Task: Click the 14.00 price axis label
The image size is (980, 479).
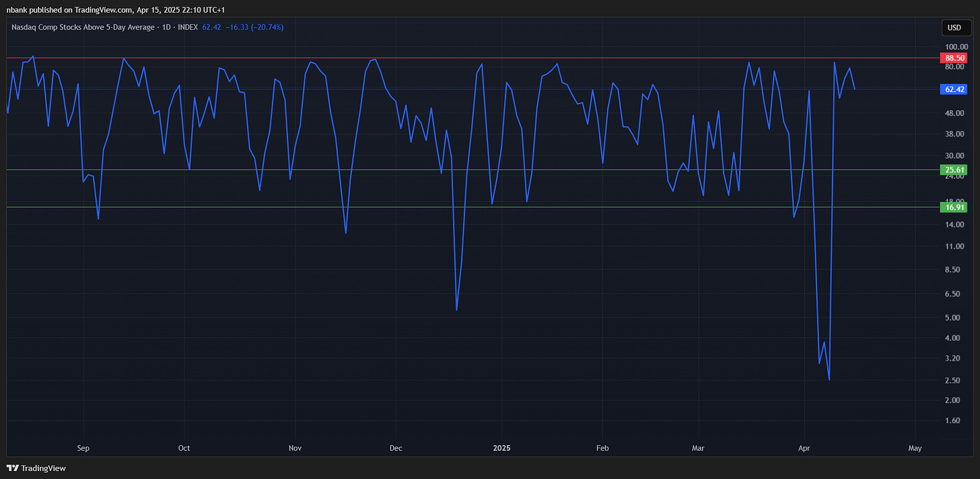Action: click(955, 225)
